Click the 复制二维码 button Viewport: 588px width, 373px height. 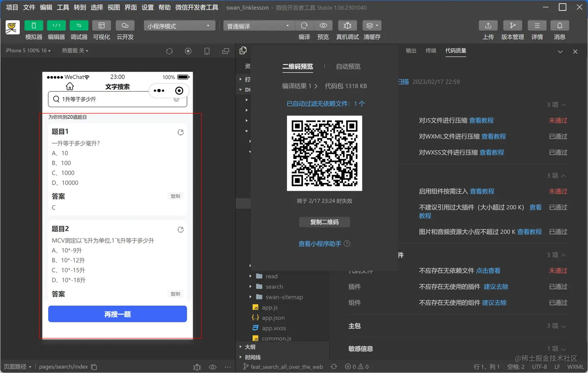[324, 222]
